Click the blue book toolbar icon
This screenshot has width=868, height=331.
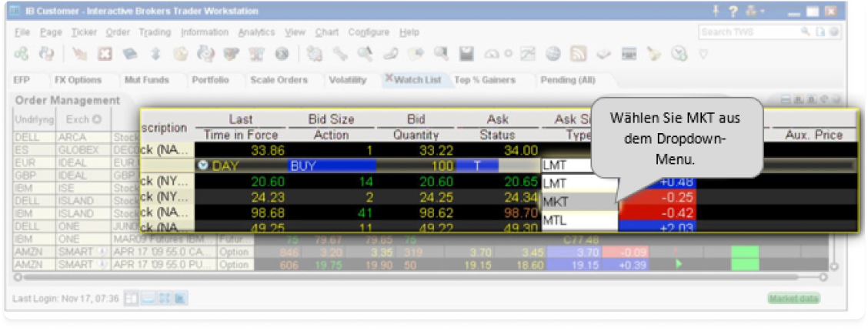[130, 54]
